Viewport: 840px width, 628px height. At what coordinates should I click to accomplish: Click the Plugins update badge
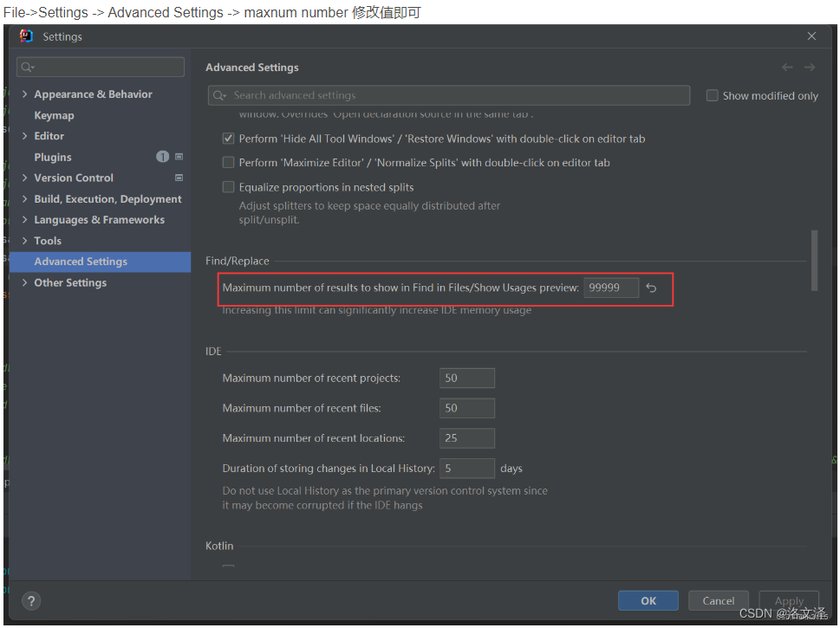(x=162, y=156)
